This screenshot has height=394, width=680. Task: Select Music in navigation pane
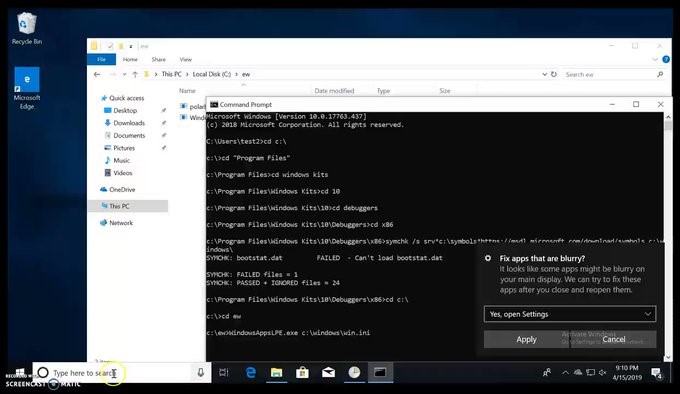pyautogui.click(x=121, y=160)
